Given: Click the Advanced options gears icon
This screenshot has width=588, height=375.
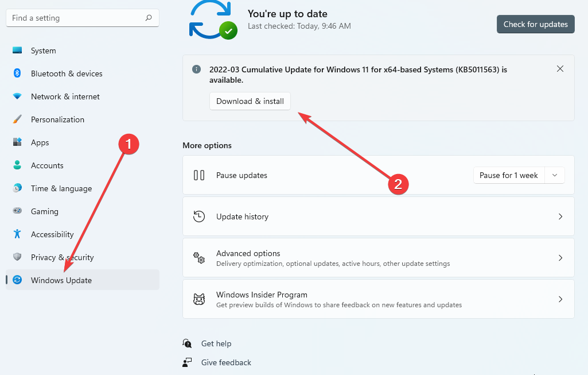Looking at the screenshot, I should 198,258.
